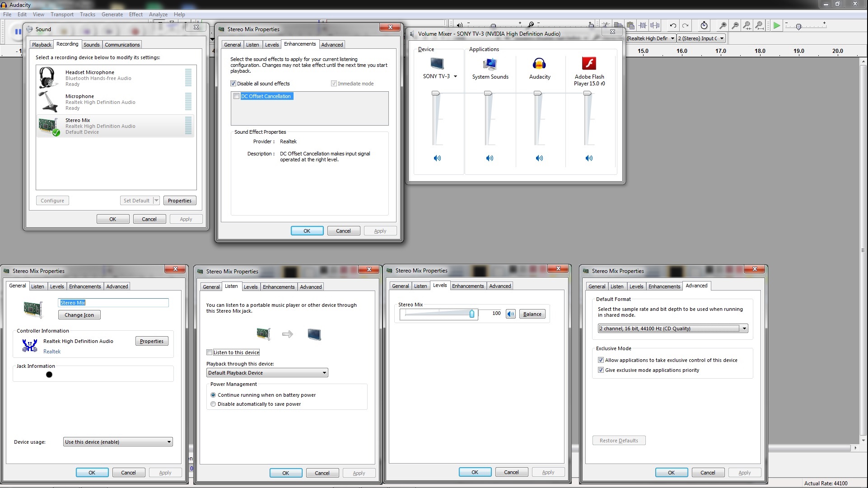Click the Audacity volume slider in mixer

pyautogui.click(x=537, y=93)
